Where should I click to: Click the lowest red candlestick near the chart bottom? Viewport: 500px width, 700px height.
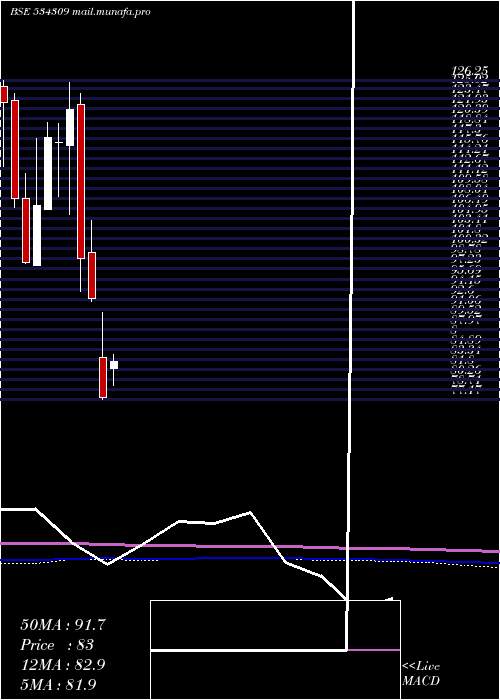[103, 377]
